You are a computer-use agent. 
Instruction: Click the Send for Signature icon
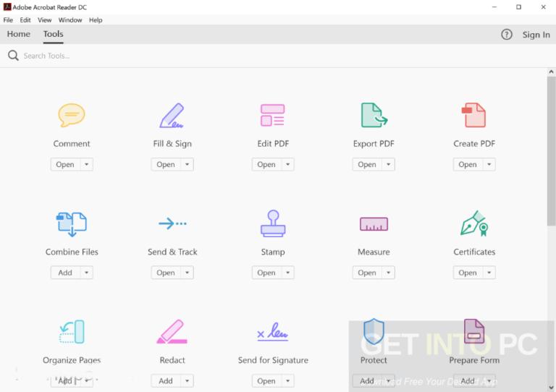(x=273, y=332)
